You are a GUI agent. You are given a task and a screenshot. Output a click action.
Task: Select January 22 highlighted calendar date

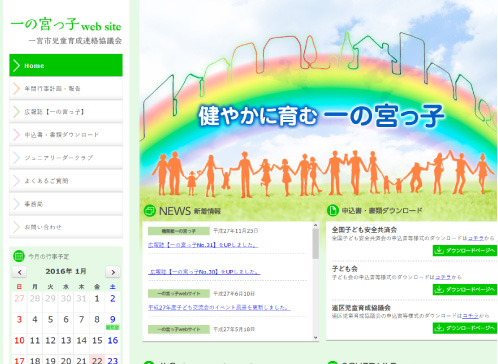[x=97, y=360]
